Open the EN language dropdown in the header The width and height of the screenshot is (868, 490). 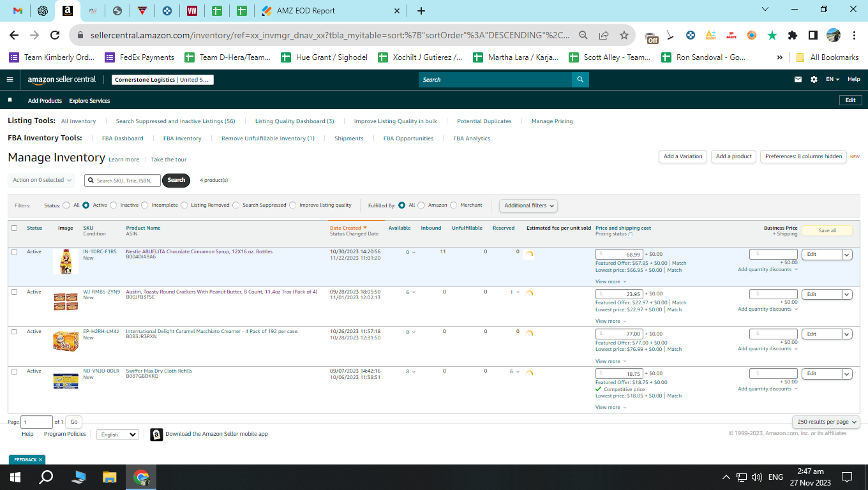[x=833, y=80]
